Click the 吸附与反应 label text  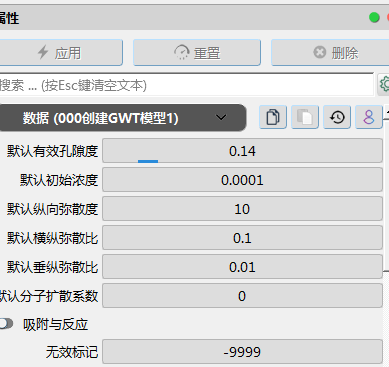tap(55, 324)
